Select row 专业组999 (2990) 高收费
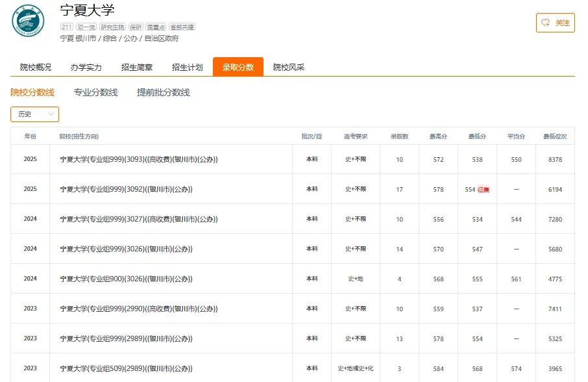 pyautogui.click(x=293, y=309)
